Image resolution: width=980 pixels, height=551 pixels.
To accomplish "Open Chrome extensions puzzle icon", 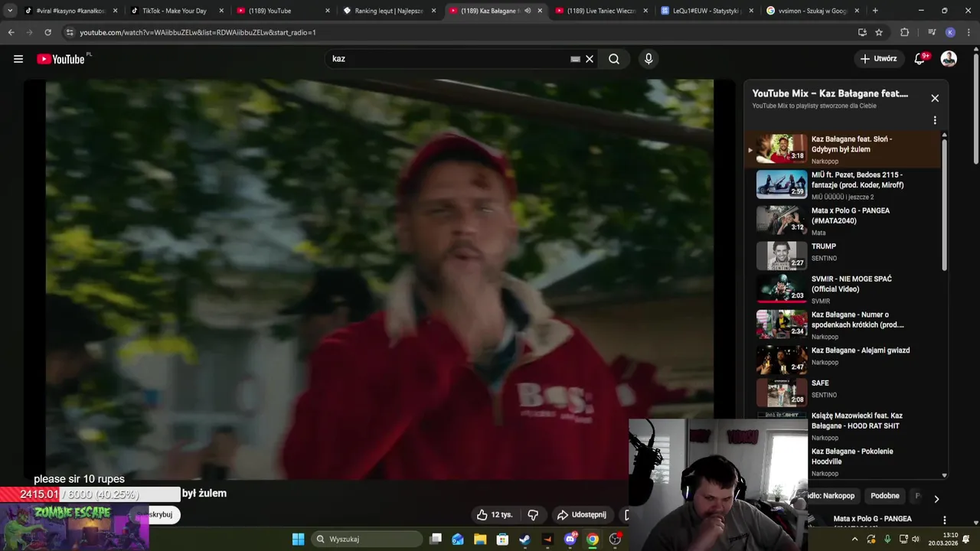I will coord(904,32).
